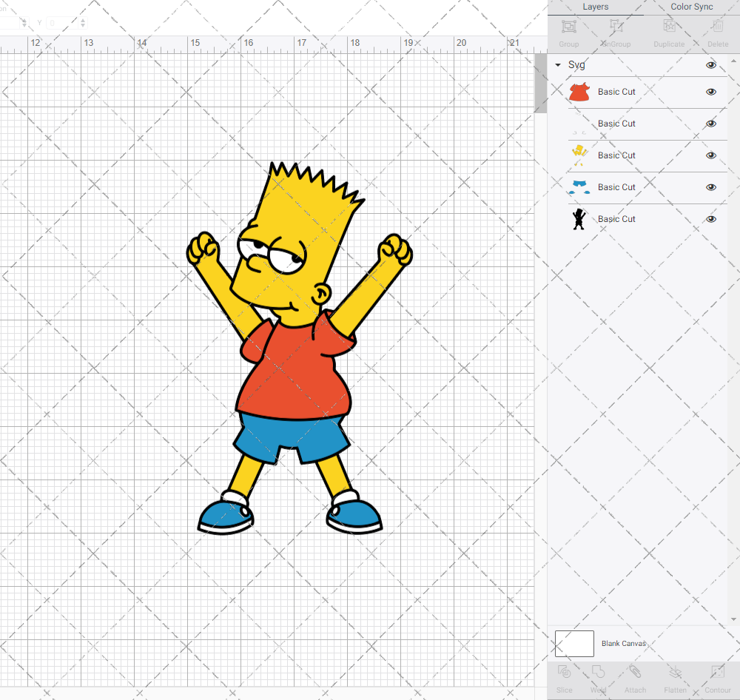Viewport: 740px width, 700px height.
Task: Click the Duplicate icon
Action: click(669, 27)
